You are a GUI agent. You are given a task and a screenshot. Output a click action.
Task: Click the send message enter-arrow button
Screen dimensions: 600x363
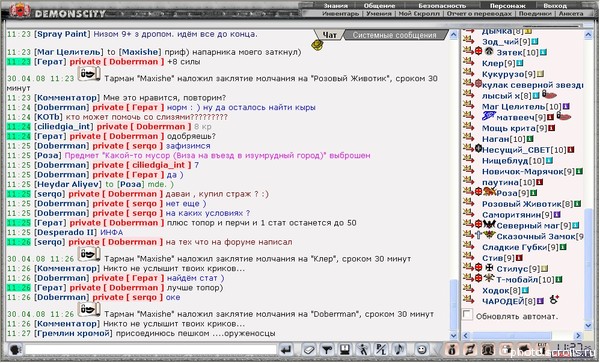286,350
